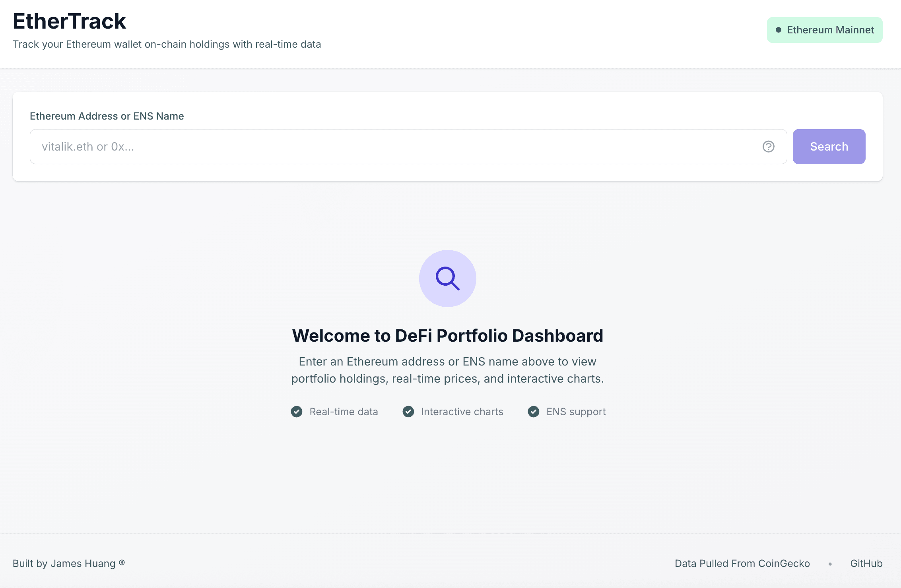The height and width of the screenshot is (588, 901).
Task: Select the checkmark icon beside Interactive charts
Action: click(408, 412)
